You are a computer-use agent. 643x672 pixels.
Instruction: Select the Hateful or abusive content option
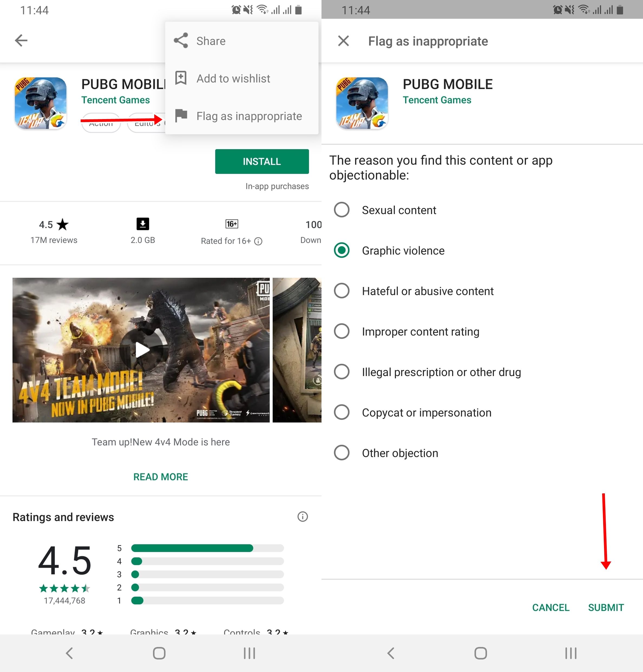coord(343,290)
